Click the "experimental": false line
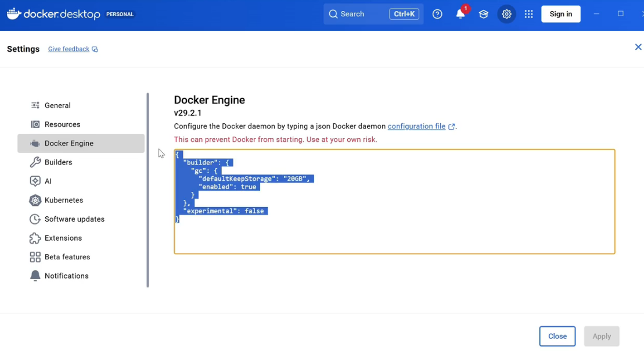Viewport: 644px width, 357px height. tap(224, 211)
